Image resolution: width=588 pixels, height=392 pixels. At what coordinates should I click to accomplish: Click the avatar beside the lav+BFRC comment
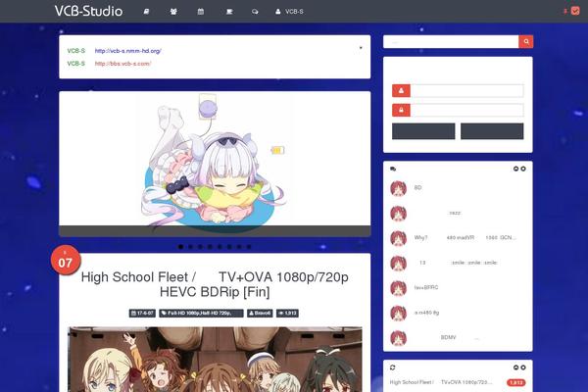398,288
